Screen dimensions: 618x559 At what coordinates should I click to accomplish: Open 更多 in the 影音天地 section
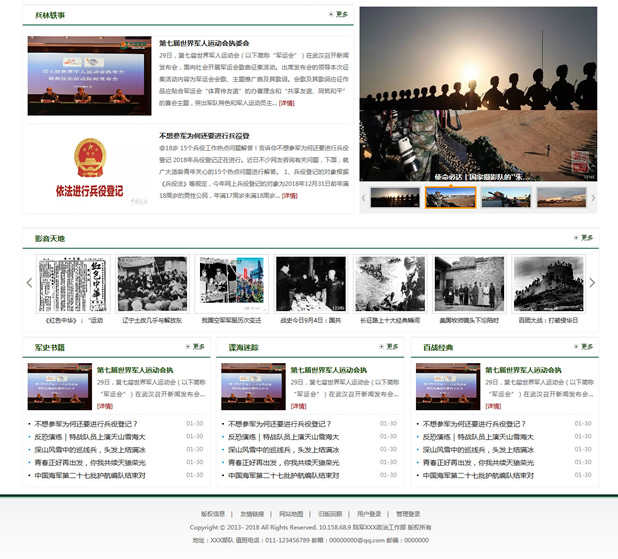pos(583,238)
